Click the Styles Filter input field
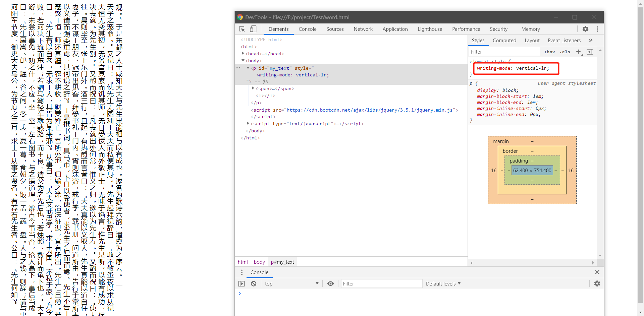 [504, 52]
